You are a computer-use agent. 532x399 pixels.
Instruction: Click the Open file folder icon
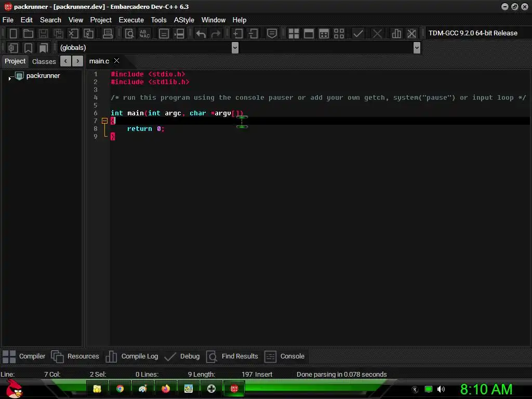(28, 33)
